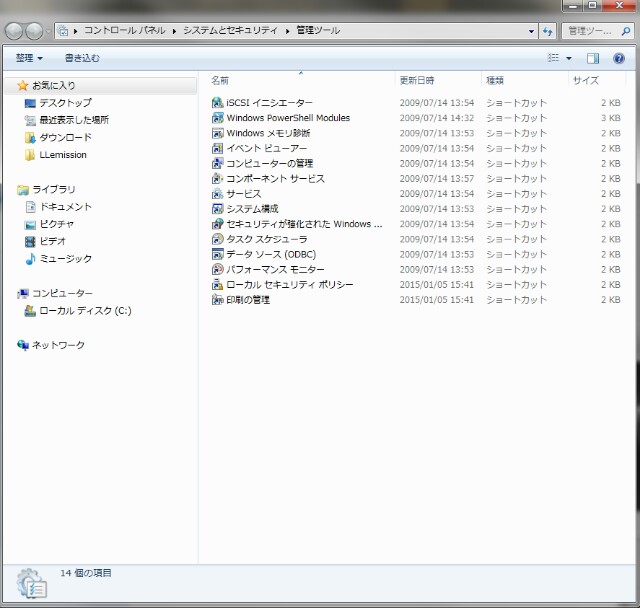Open ミュージック library
The width and height of the screenshot is (640, 608).
point(65,259)
